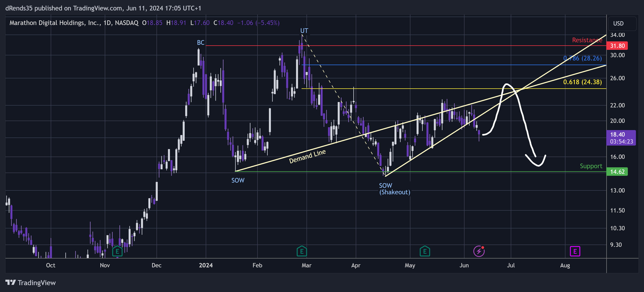Click the SOW label under the January low

(x=238, y=180)
